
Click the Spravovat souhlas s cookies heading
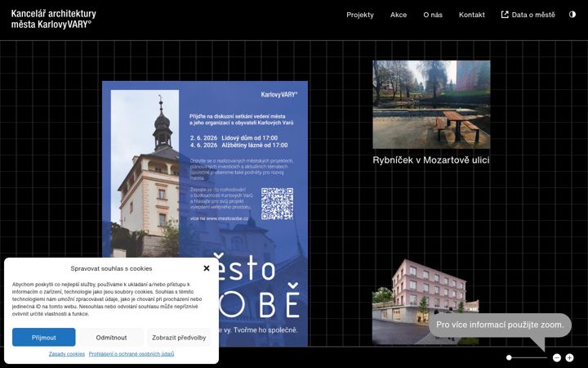(111, 268)
